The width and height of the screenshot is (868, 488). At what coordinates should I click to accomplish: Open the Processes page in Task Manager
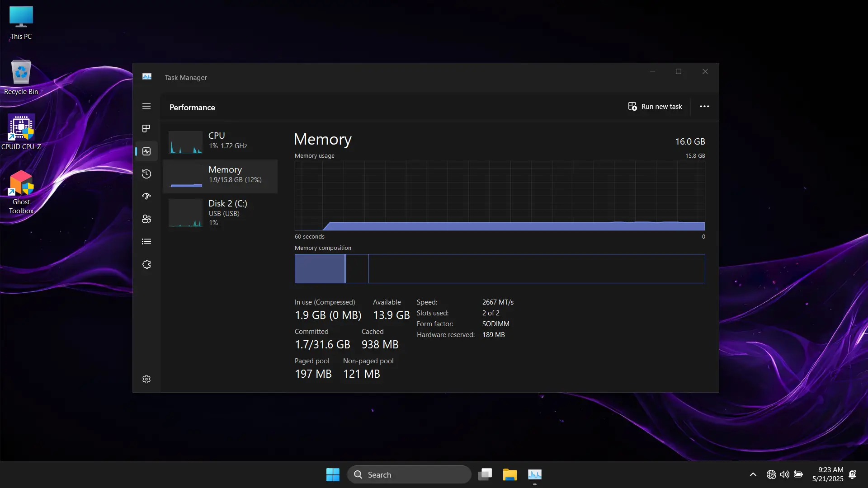[146, 128]
